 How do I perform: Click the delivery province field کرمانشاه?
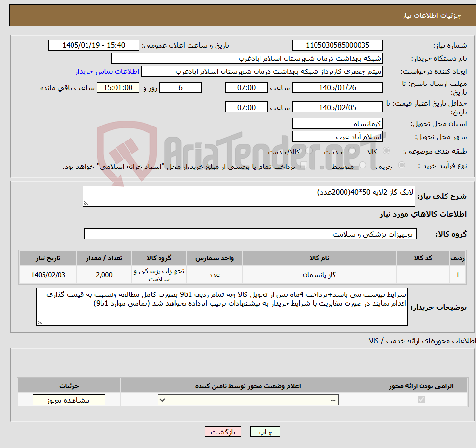(x=337, y=124)
